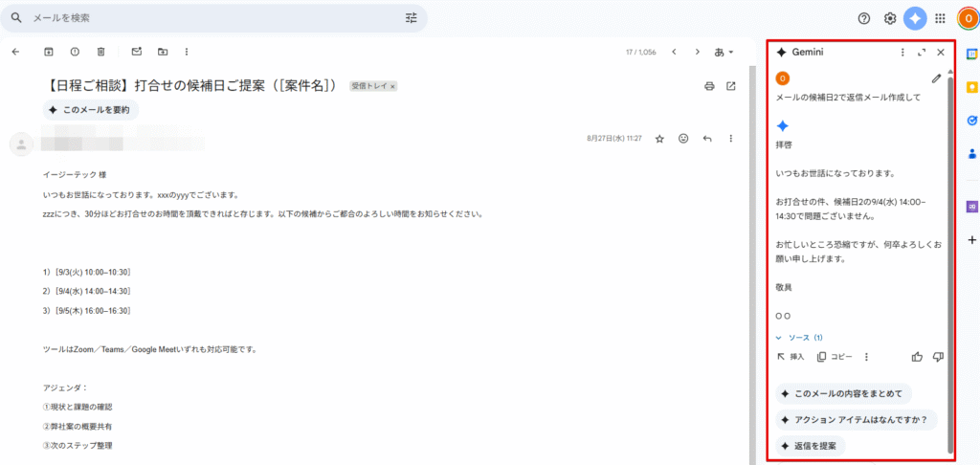Click the このメールを要約 button
The image size is (980, 465).
91,110
